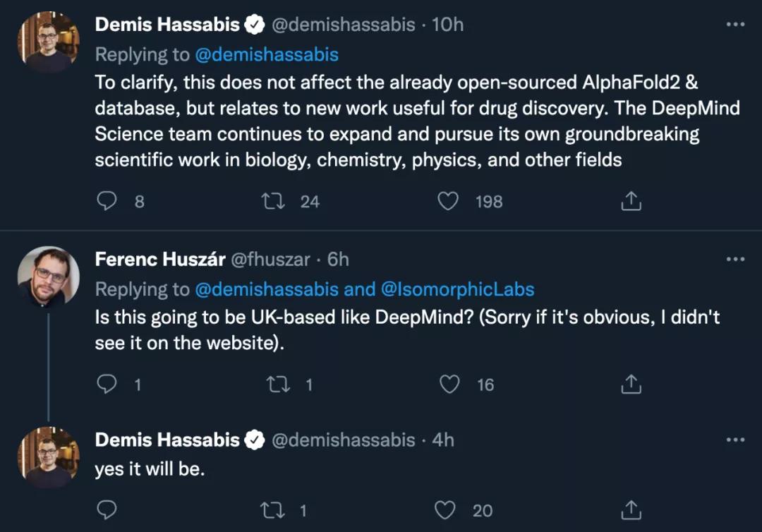762x532 pixels.
Task: Open more options on the last tweet
Action: click(x=735, y=440)
